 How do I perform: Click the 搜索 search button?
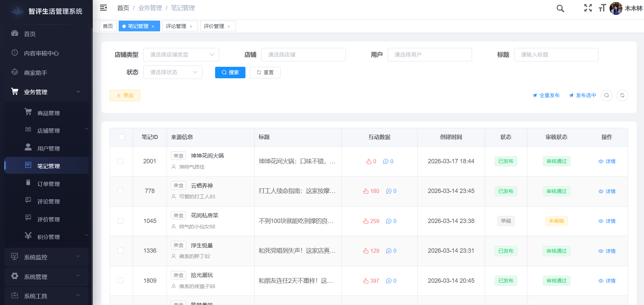[230, 72]
